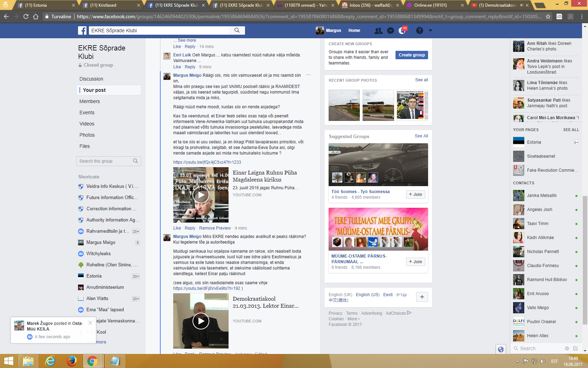Switch to Online.ee tab
The width and height of the screenshot is (588, 368).
click(x=435, y=5)
